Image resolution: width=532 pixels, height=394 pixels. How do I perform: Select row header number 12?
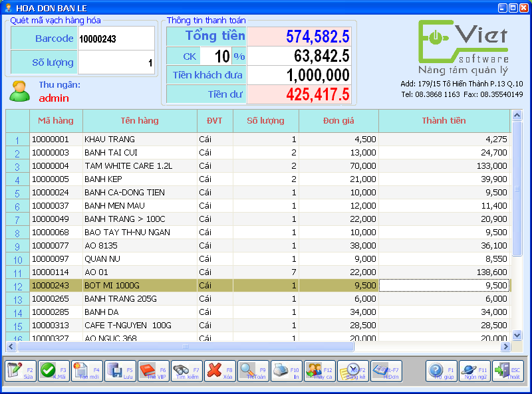(x=18, y=286)
